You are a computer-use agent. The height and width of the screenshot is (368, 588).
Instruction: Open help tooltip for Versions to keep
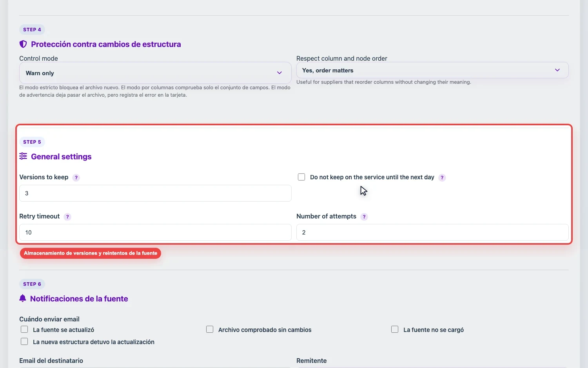[x=76, y=177]
